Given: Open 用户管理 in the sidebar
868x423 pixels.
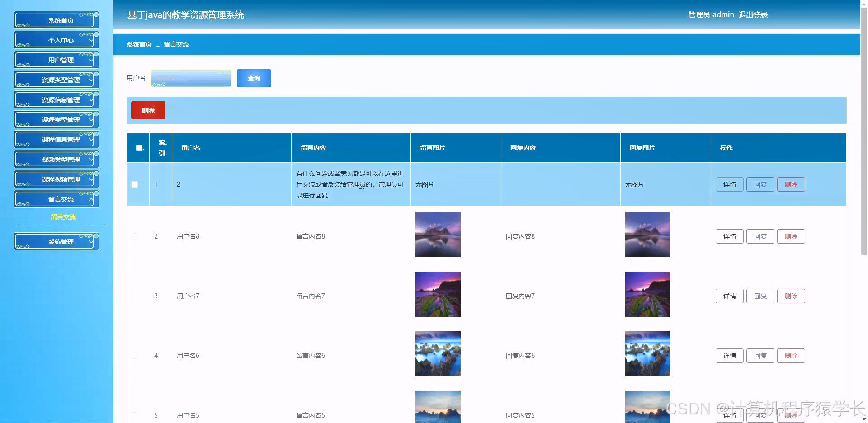Looking at the screenshot, I should coord(56,60).
